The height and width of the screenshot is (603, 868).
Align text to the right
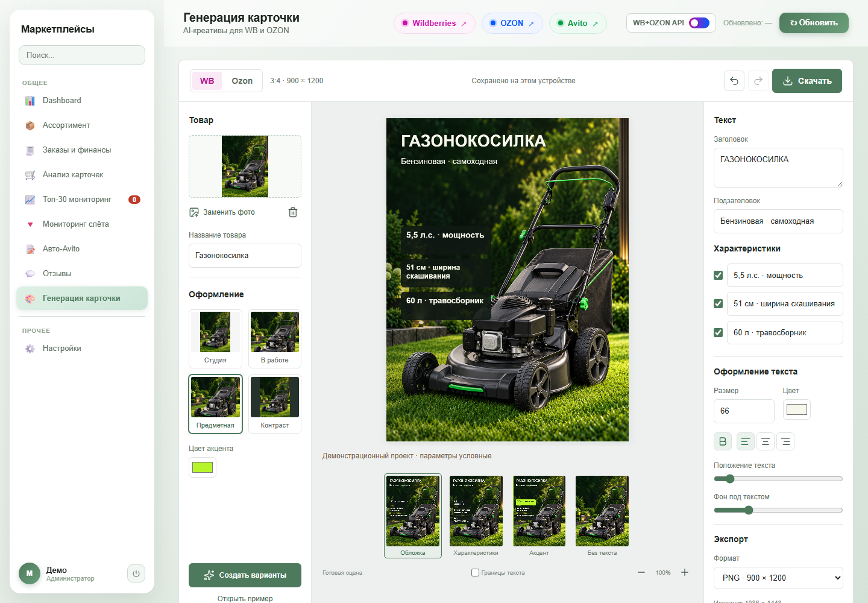pos(785,441)
